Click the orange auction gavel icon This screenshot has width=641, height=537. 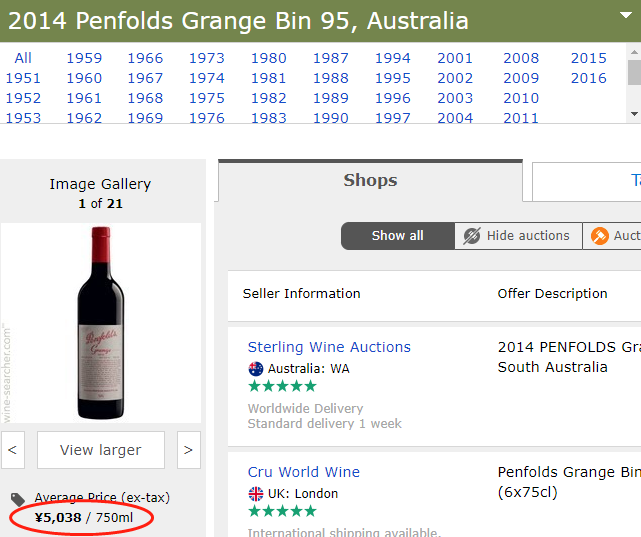[x=600, y=236]
